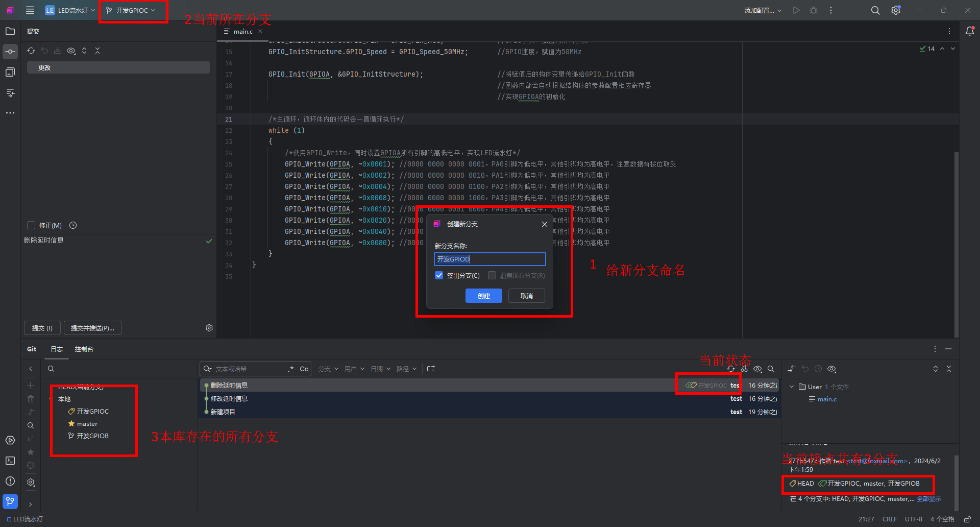Click the Project folder icon in sidebar

tap(10, 31)
